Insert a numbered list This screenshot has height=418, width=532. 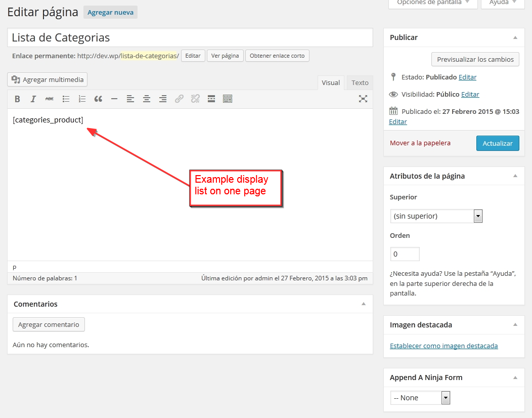pos(82,99)
